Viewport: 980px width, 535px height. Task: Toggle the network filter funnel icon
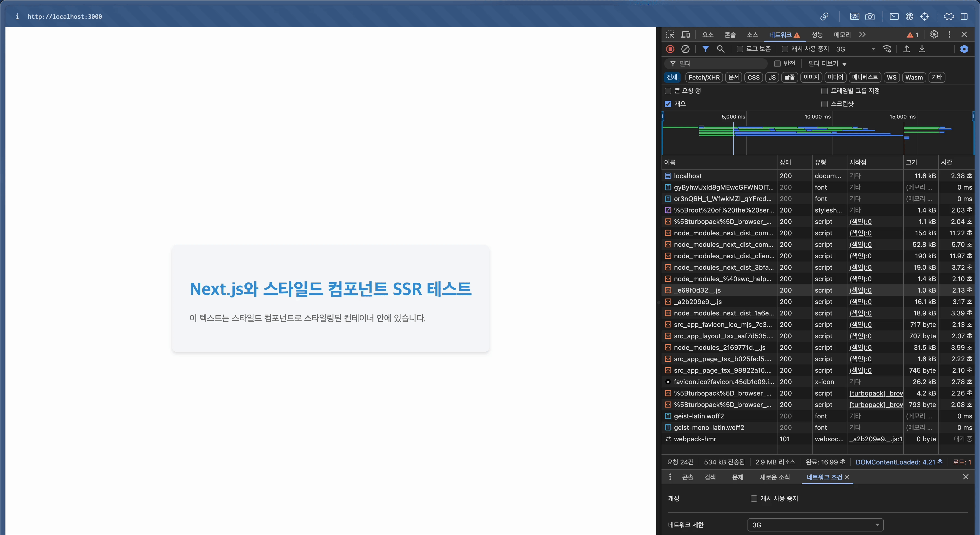(x=705, y=49)
